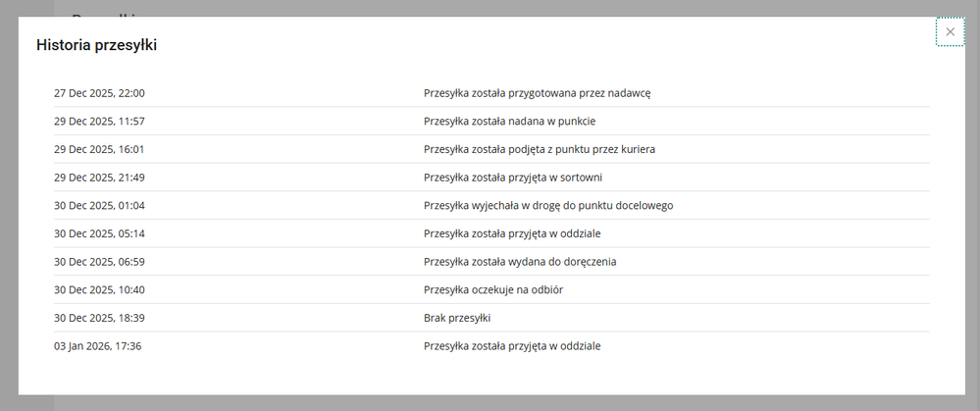Click 'Przesyłka oczekuje na odbiór' status
The width and height of the screenshot is (980, 411).
493,289
